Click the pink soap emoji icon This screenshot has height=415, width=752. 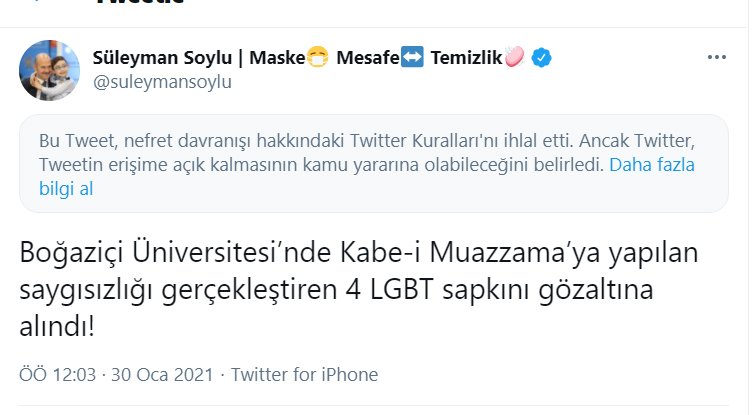point(514,58)
